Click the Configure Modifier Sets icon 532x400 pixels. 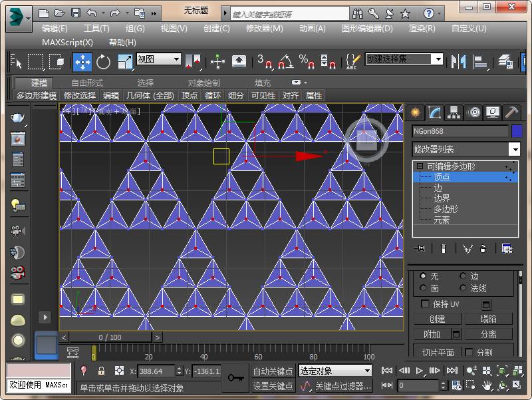coord(507,249)
